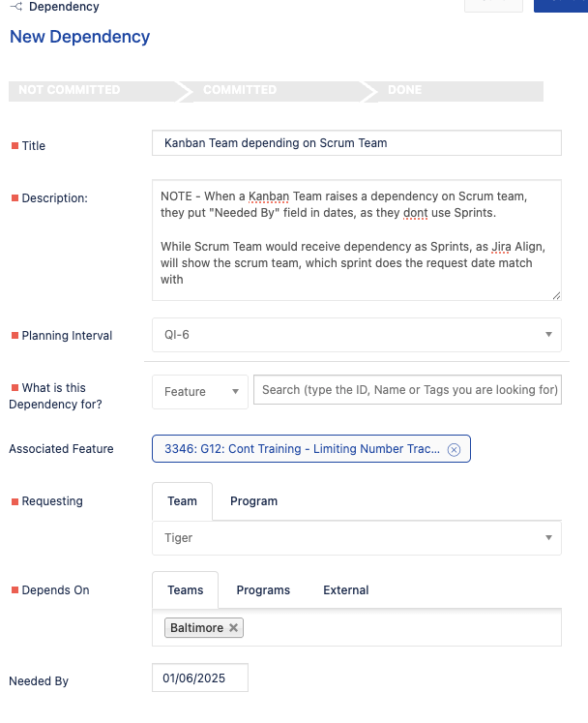Select the Teams tab in Depends On

pos(186,590)
